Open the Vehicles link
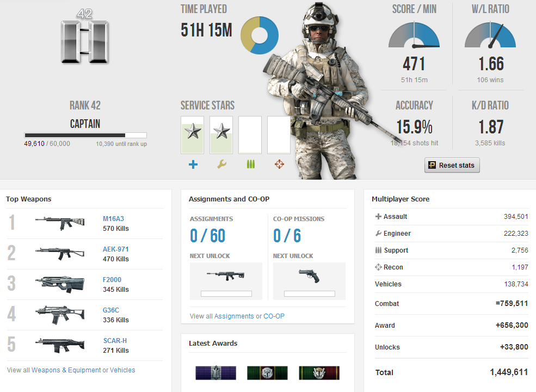The width and height of the screenshot is (536, 392). pos(122,370)
